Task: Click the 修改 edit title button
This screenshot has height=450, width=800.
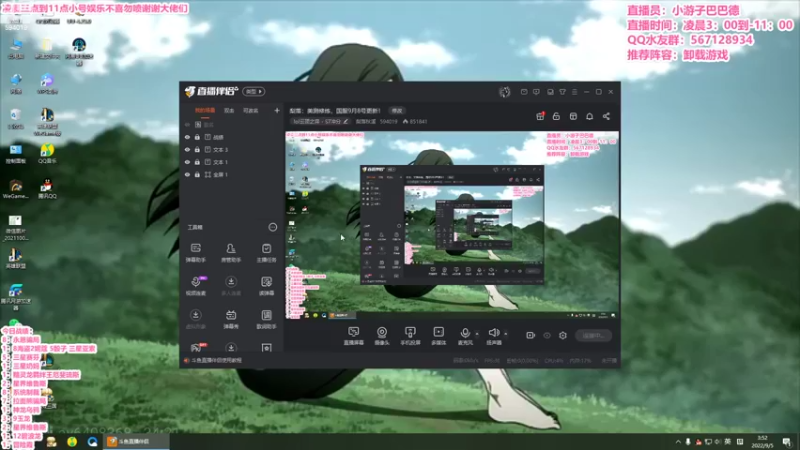Action: tap(397, 111)
